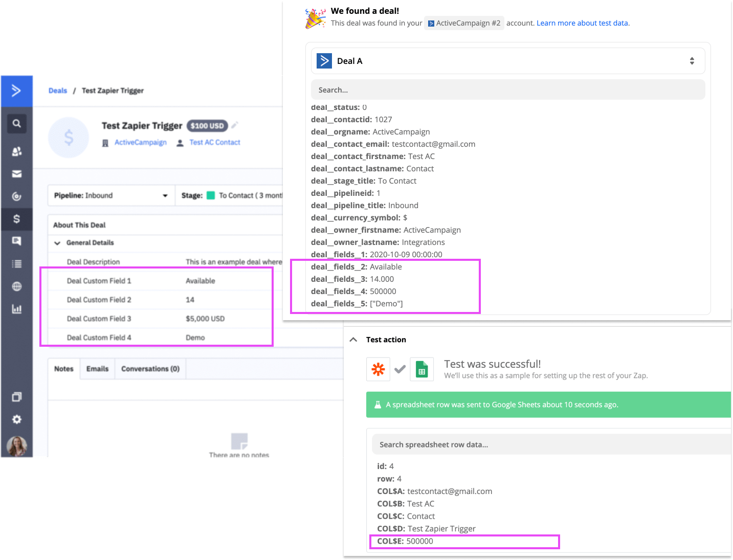
Task: Click the party popper icon
Action: pos(315,18)
